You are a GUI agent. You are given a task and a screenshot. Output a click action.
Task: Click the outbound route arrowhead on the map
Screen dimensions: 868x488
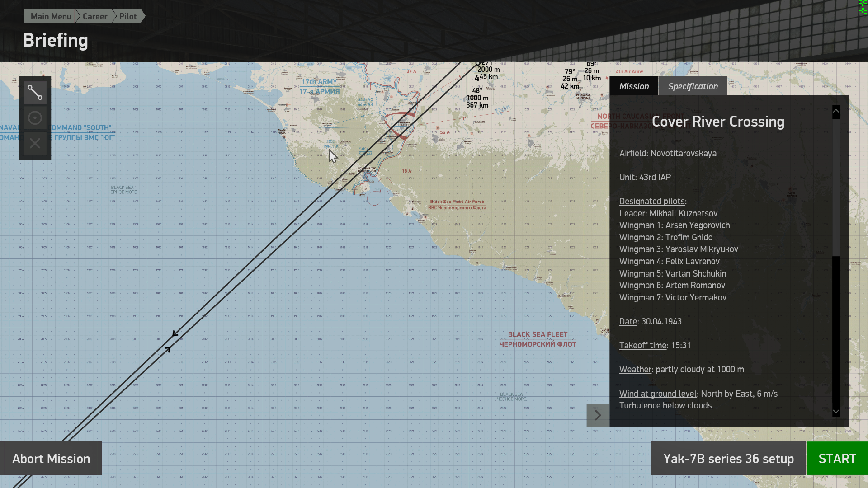coord(175,334)
